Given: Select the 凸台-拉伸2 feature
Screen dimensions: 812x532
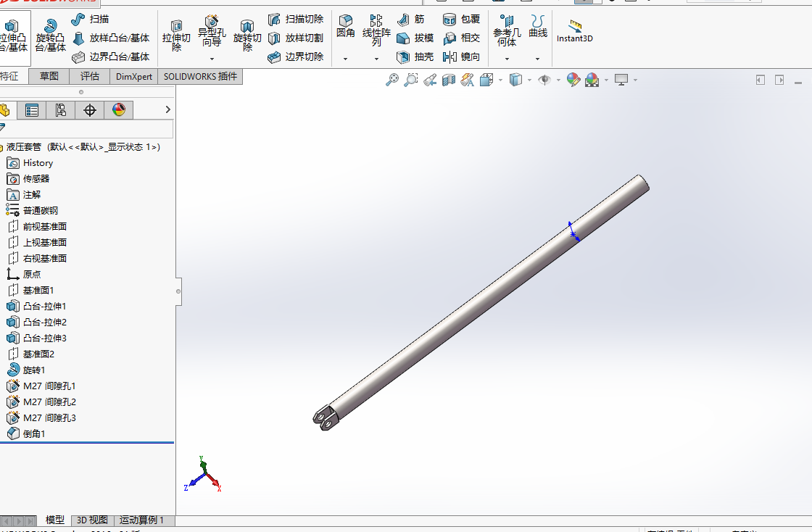Looking at the screenshot, I should click(x=37, y=323).
